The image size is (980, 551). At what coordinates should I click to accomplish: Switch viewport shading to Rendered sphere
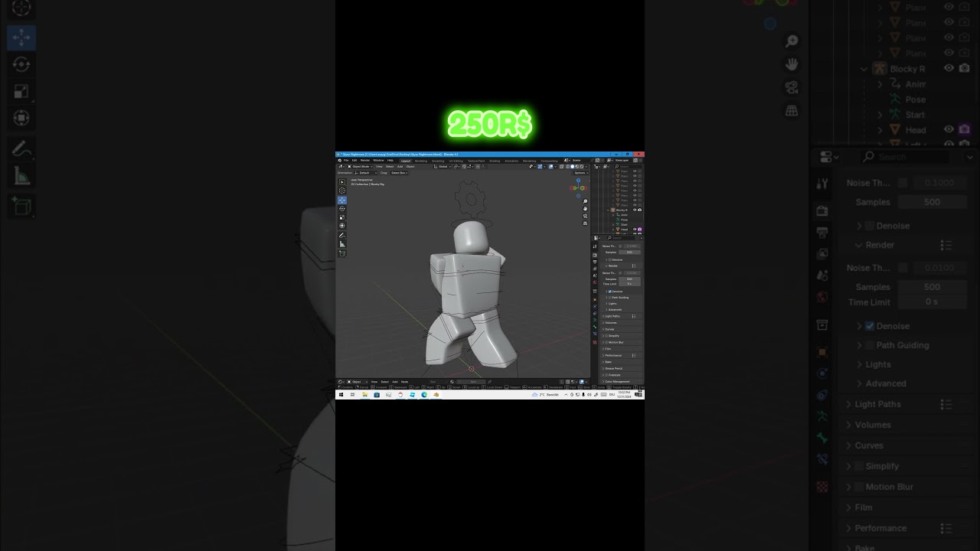582,166
